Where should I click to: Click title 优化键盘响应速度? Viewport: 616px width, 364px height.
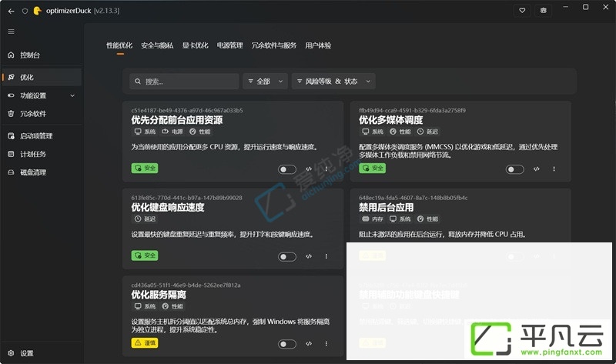[168, 207]
